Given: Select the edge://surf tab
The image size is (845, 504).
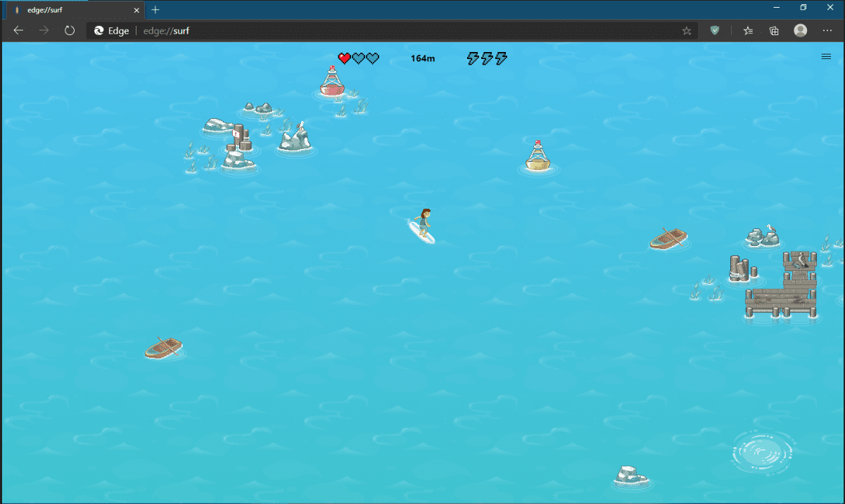Looking at the screenshot, I should [x=70, y=10].
